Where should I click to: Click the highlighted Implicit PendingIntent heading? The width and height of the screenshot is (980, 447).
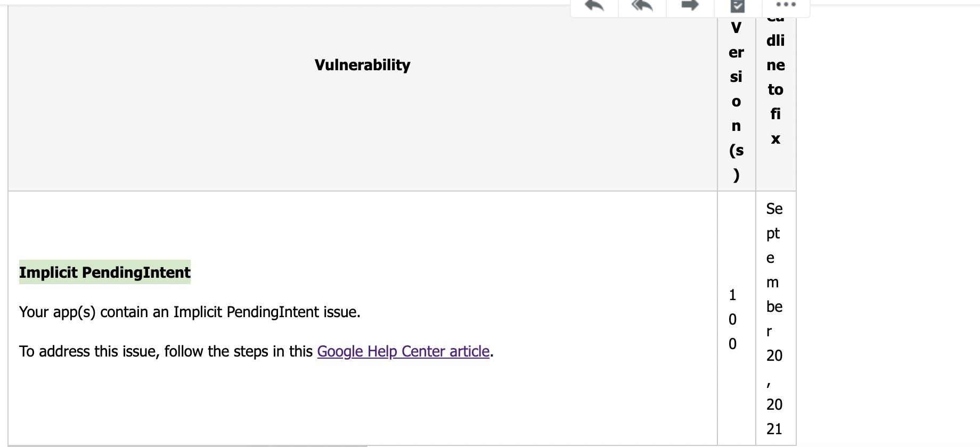104,272
